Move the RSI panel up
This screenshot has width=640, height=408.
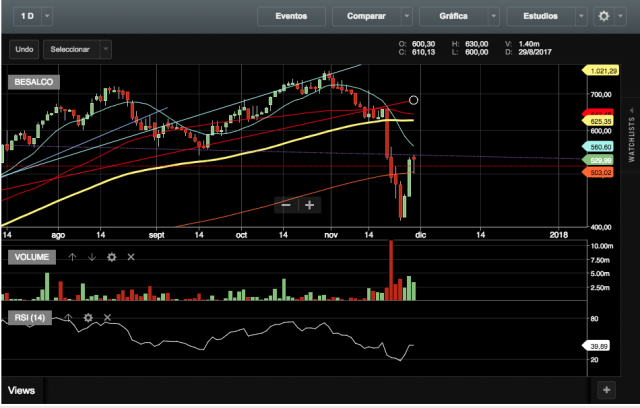click(68, 317)
